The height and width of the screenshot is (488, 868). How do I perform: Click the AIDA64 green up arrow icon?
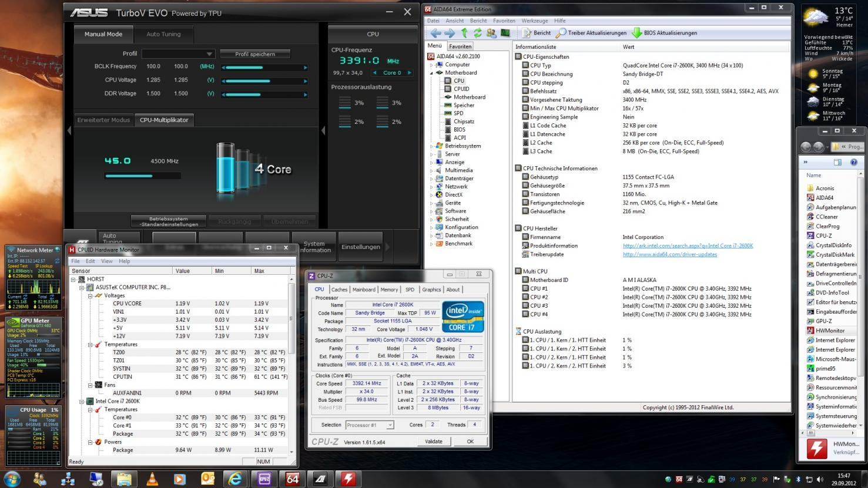(x=464, y=33)
